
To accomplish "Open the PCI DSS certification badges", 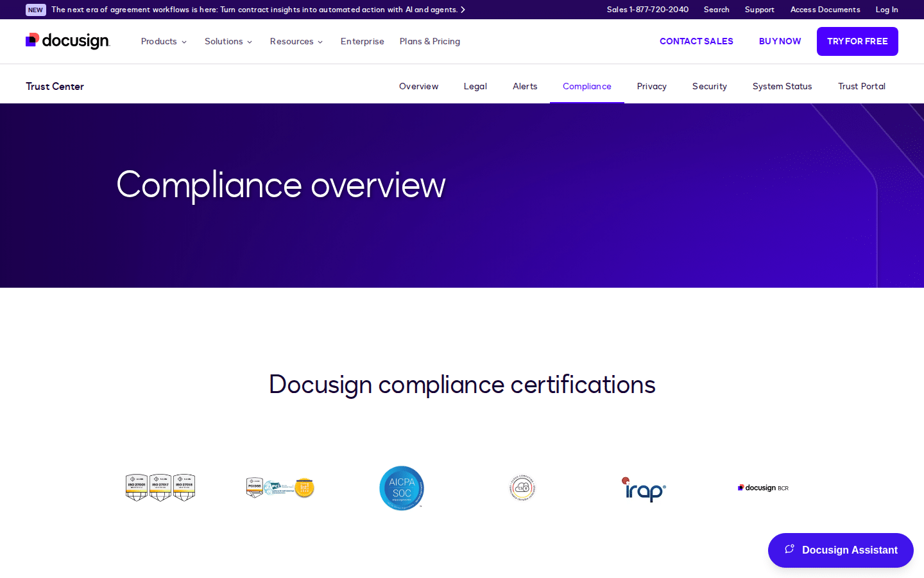I will tap(280, 488).
